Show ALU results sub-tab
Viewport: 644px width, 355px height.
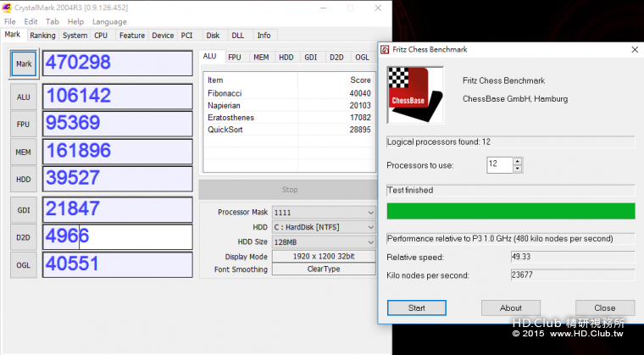[x=210, y=56]
